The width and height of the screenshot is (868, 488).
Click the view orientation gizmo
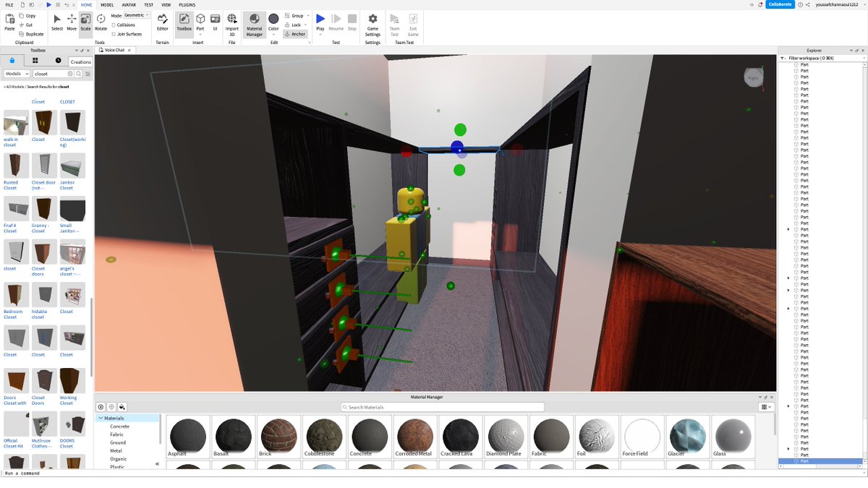coord(754,77)
